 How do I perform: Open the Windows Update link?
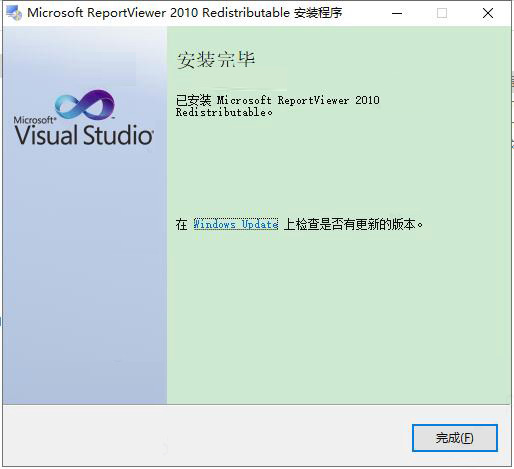coord(236,224)
